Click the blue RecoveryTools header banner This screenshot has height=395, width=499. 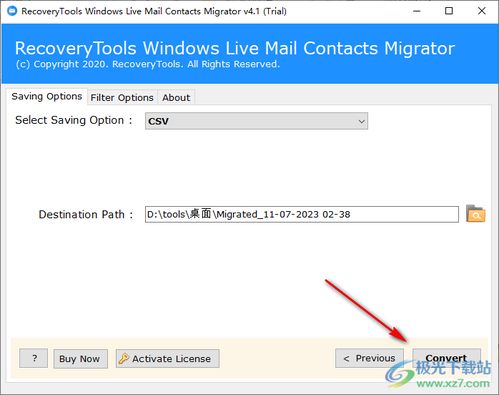pyautogui.click(x=250, y=53)
